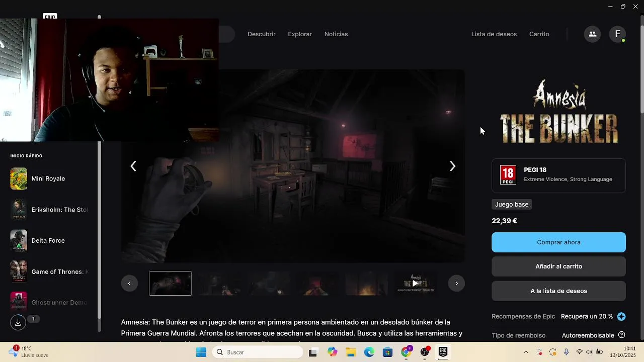Open the Windows Start menu
The image size is (644, 362).
coord(201,352)
